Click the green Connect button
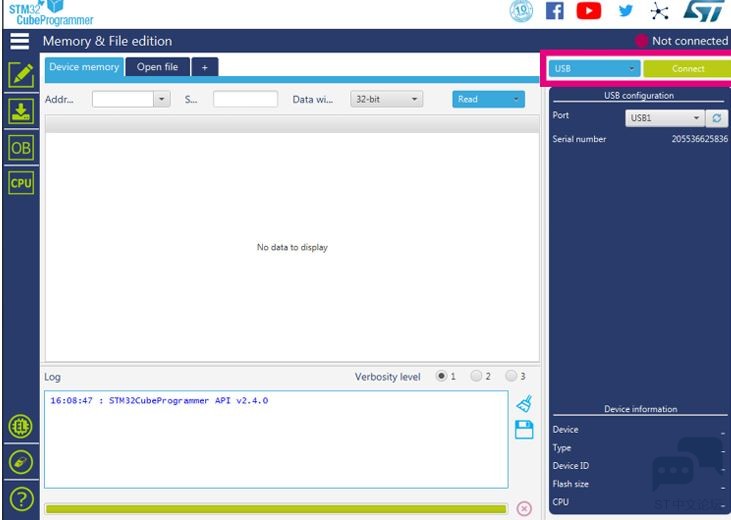The width and height of the screenshot is (731, 520). pyautogui.click(x=687, y=69)
